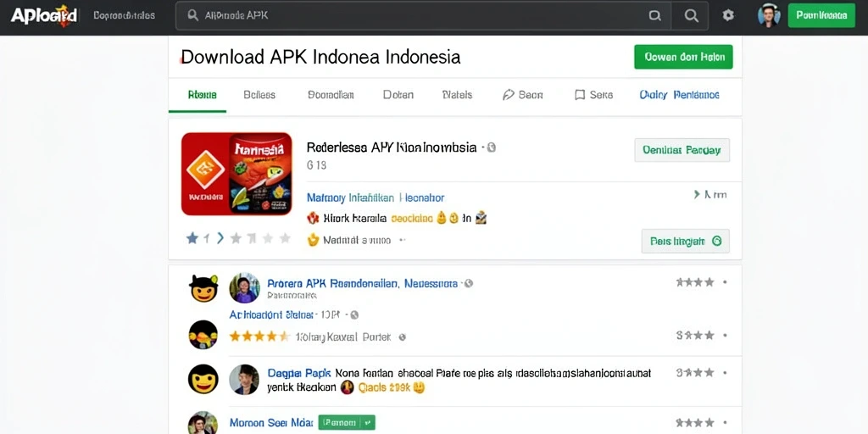This screenshot has height=434, width=868.
Task: Click the Bers lingain button with green circle
Action: (x=685, y=241)
